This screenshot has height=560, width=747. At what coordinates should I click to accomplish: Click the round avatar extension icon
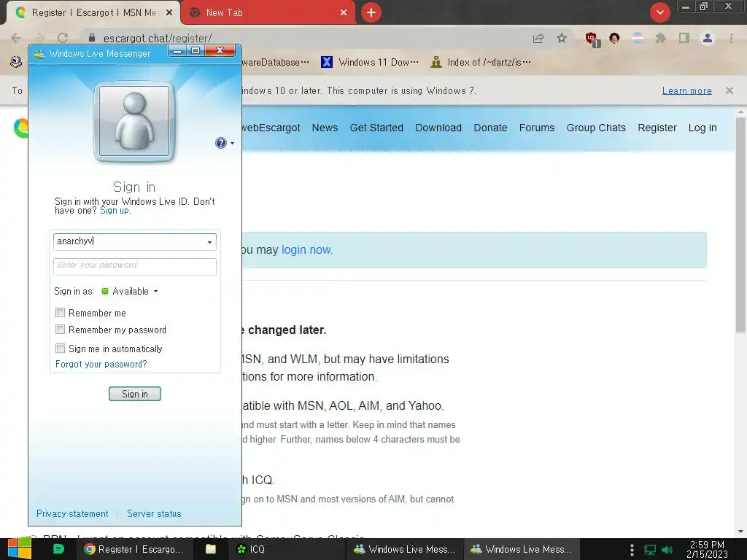coord(614,38)
